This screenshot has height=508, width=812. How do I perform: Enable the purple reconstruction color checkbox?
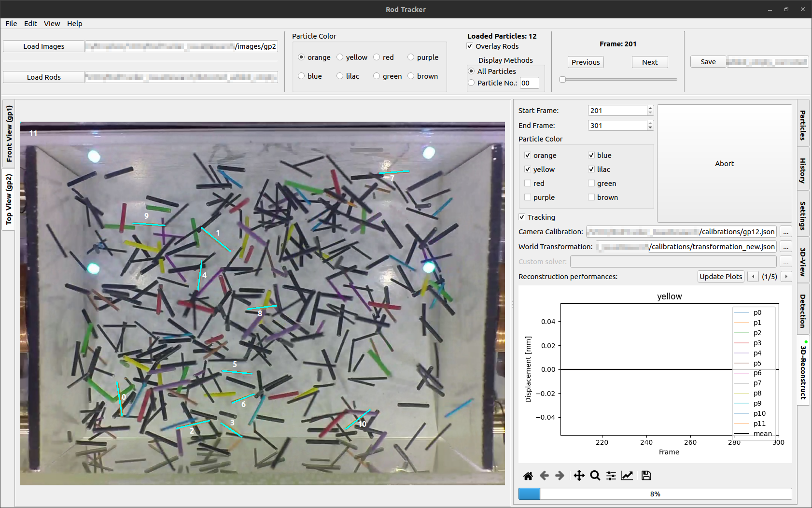528,198
